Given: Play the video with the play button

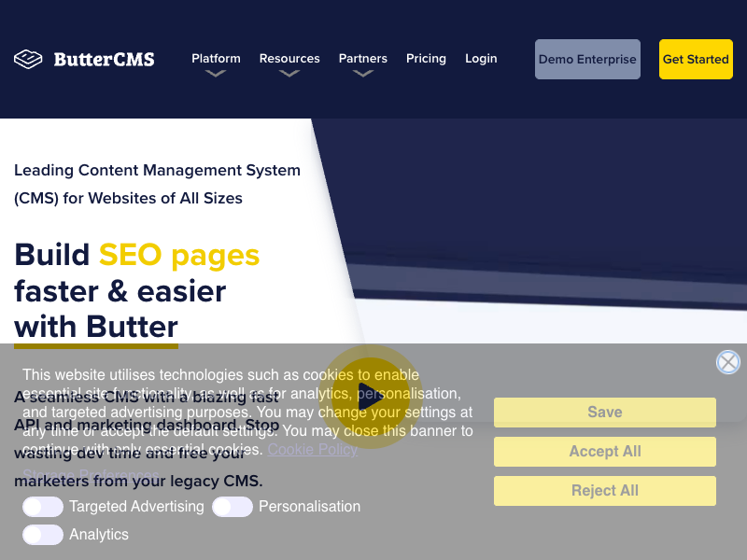Looking at the screenshot, I should [370, 397].
